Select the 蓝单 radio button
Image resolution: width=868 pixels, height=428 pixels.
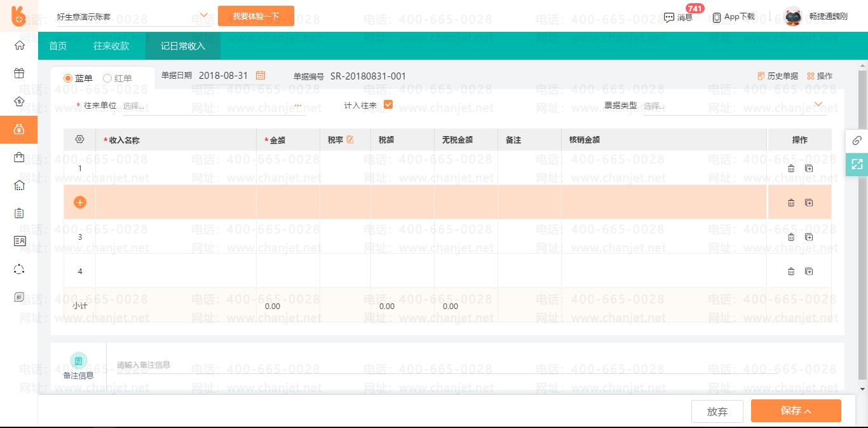tap(68, 78)
